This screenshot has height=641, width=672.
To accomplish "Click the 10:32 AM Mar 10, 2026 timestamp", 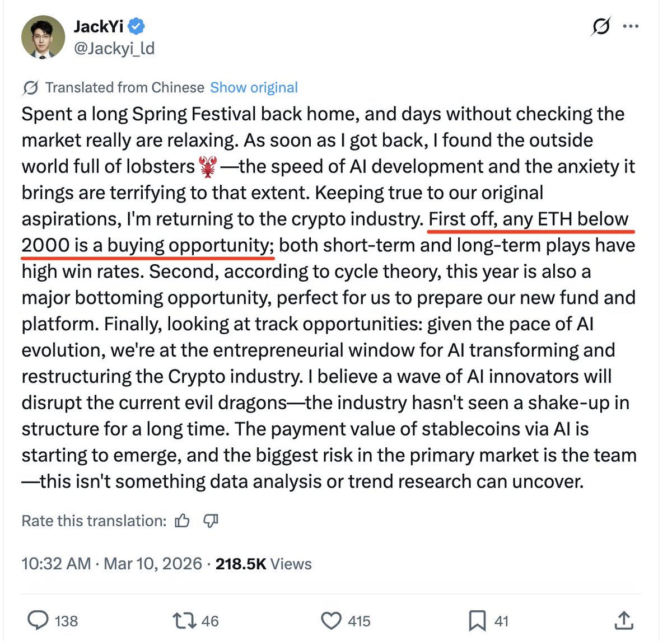I will pyautogui.click(x=111, y=563).
